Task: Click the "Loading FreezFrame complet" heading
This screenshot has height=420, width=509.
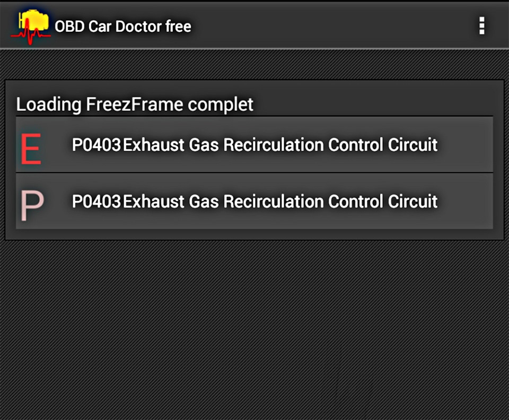Action: point(134,104)
